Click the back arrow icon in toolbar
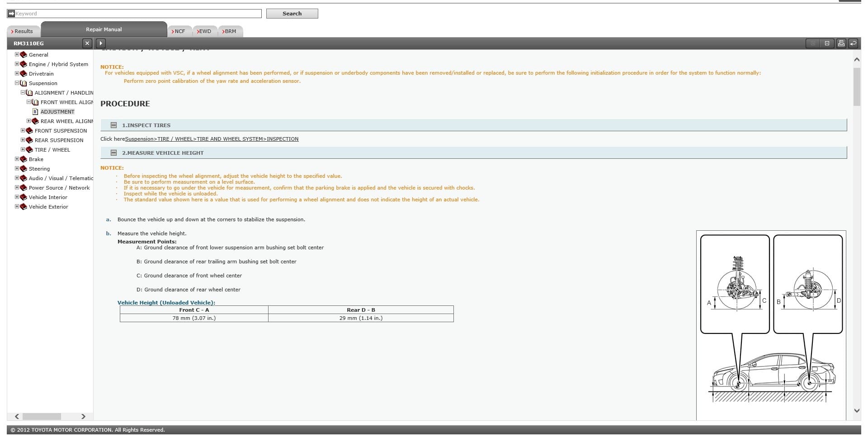 [x=853, y=43]
